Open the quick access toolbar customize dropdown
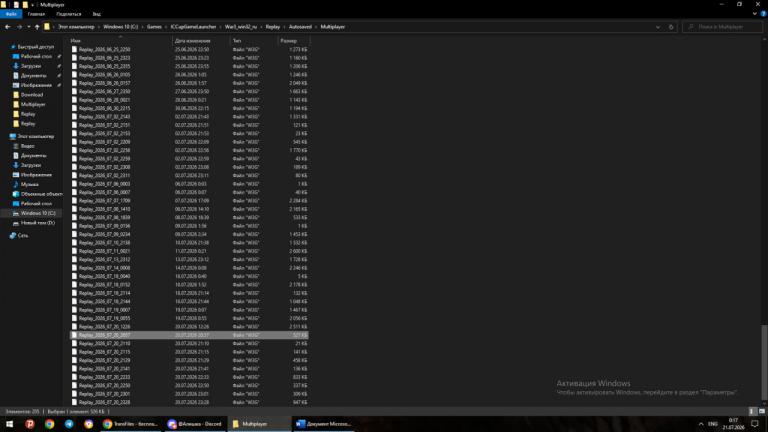The height and width of the screenshot is (432, 768). [33, 5]
